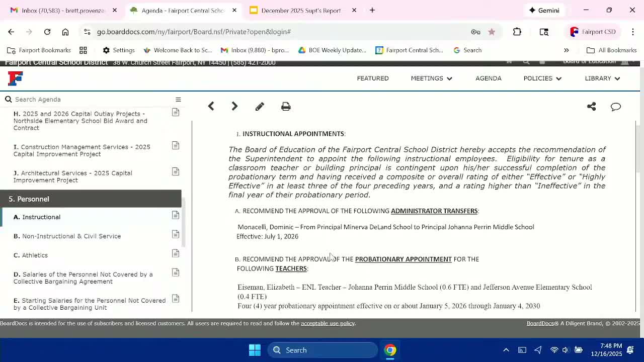
Task: Expand the Library dropdown menu
Action: 602,78
